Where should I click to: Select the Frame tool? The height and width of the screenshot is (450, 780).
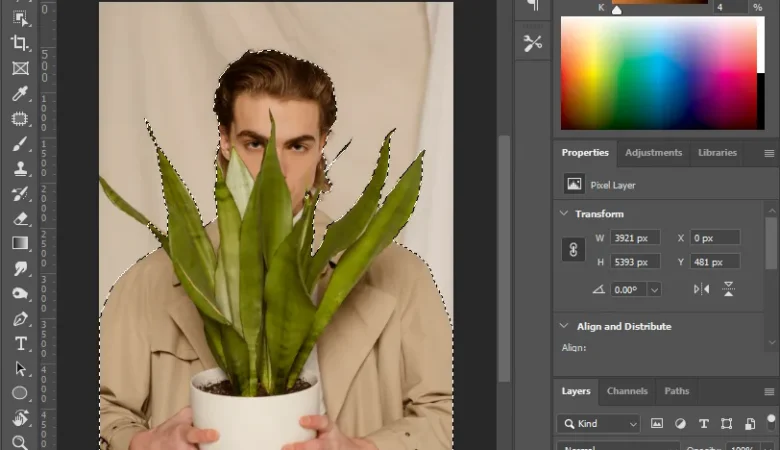(20, 68)
